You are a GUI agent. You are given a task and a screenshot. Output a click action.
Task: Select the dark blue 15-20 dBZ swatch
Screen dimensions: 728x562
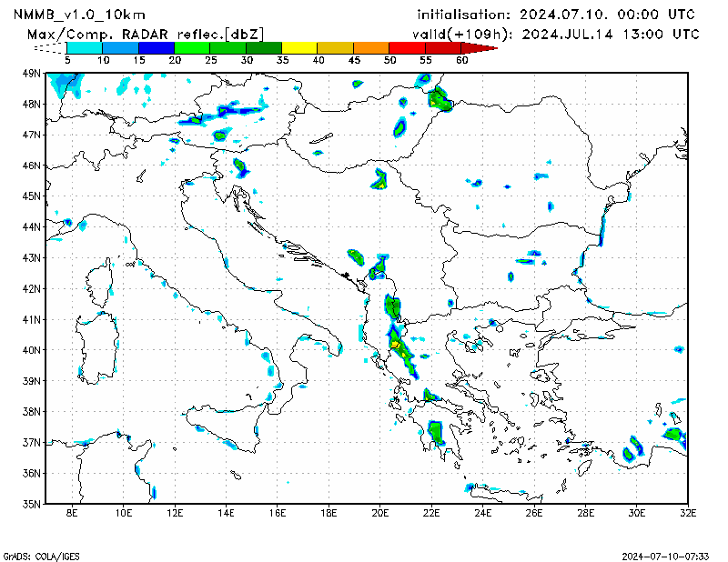coord(156,46)
